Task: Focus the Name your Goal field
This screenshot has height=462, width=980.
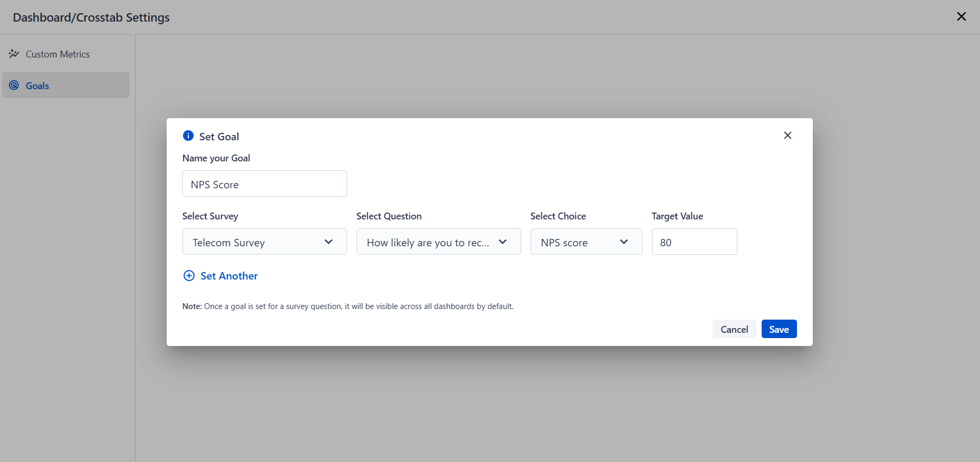Action: (x=265, y=184)
